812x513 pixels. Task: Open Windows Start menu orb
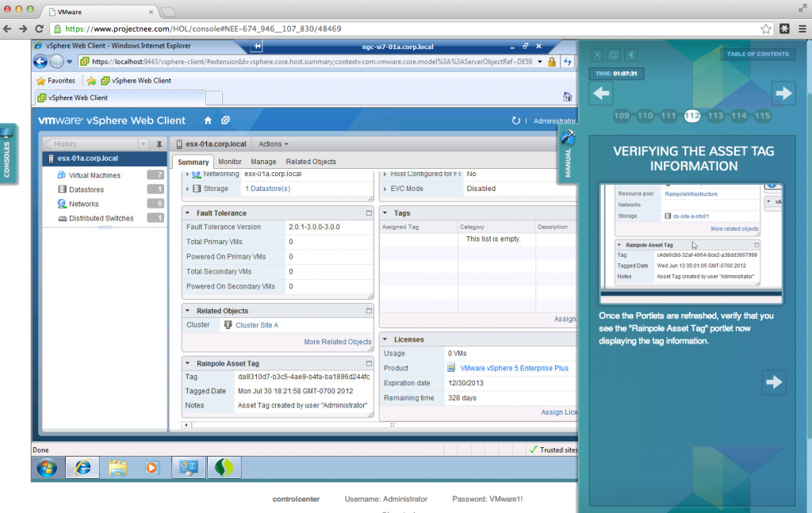47,468
